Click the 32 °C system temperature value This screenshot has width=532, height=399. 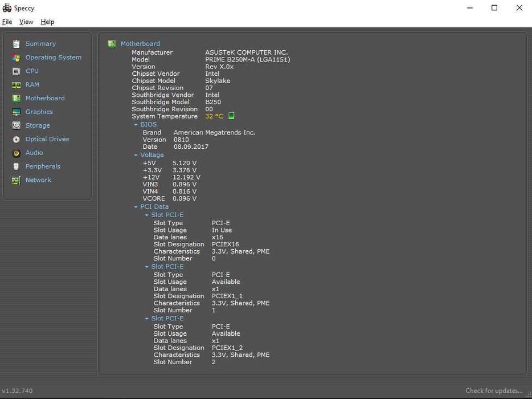click(214, 116)
